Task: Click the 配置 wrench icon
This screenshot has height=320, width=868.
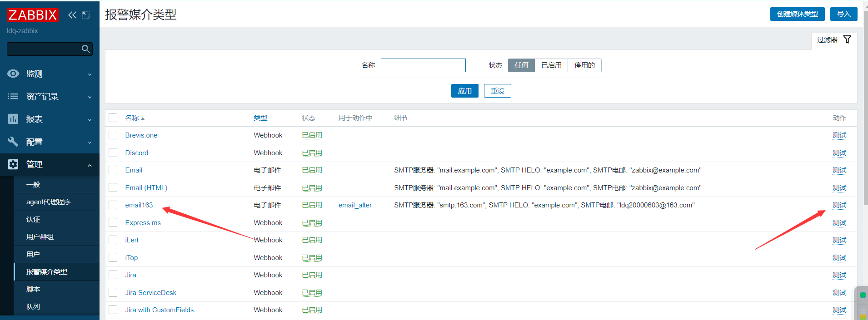Action: [13, 142]
